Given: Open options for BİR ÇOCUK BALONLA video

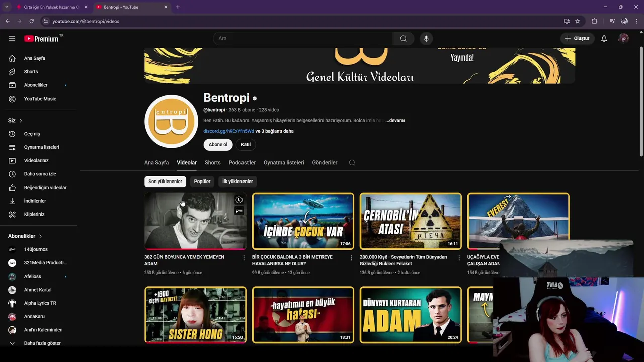Looking at the screenshot, I should coord(352,258).
